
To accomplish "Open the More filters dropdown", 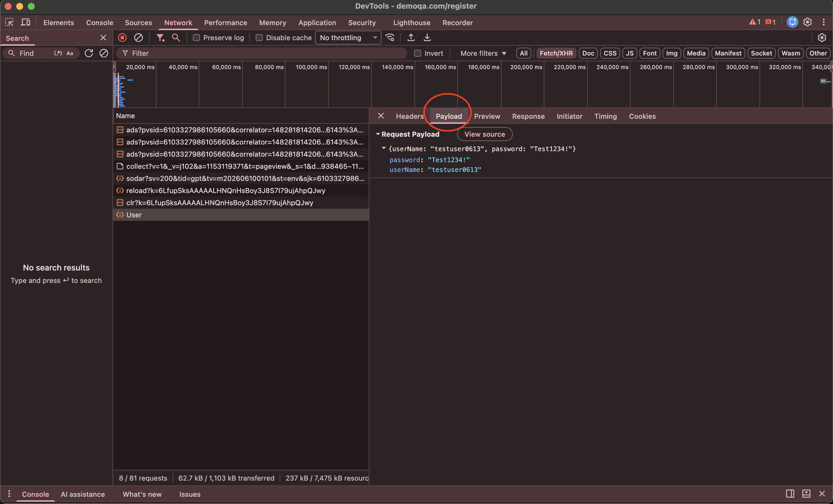I will pyautogui.click(x=483, y=53).
